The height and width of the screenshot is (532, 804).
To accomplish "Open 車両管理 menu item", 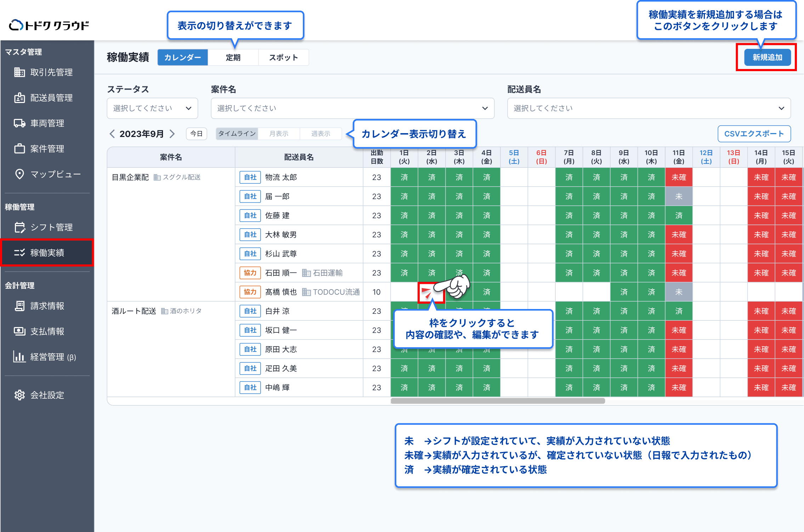I will 47,123.
